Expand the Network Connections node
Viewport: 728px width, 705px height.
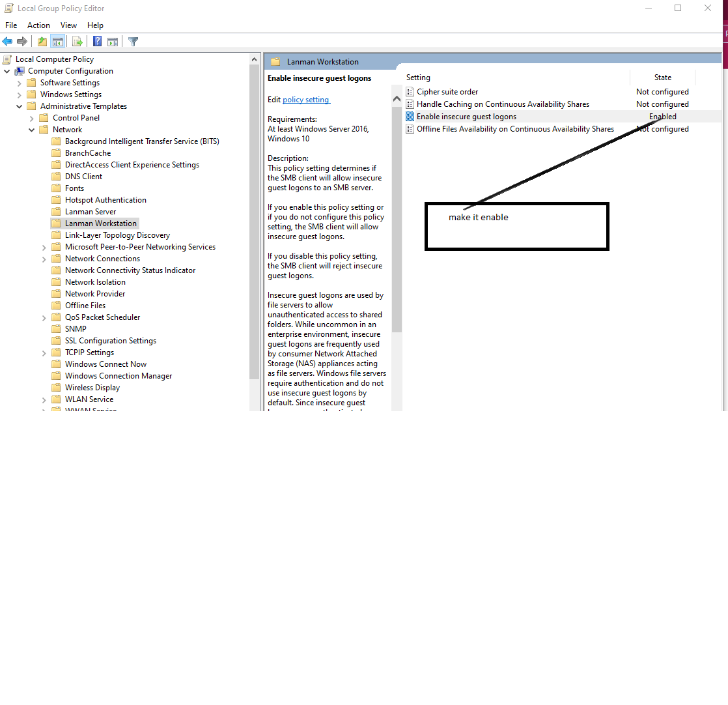(44, 259)
